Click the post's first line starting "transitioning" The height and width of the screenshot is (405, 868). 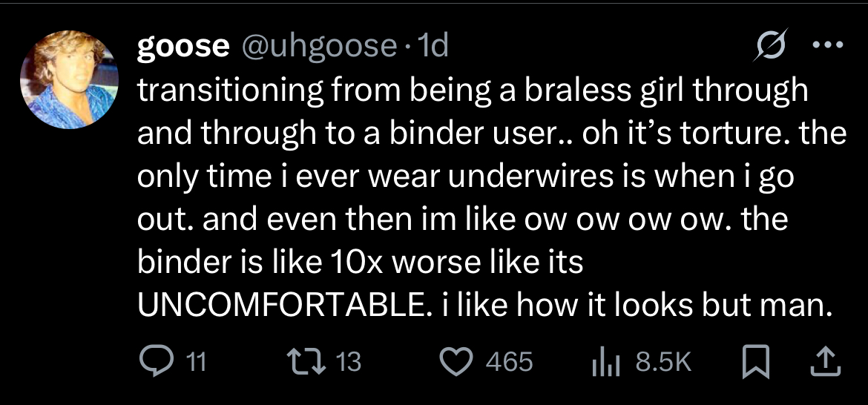point(473,91)
